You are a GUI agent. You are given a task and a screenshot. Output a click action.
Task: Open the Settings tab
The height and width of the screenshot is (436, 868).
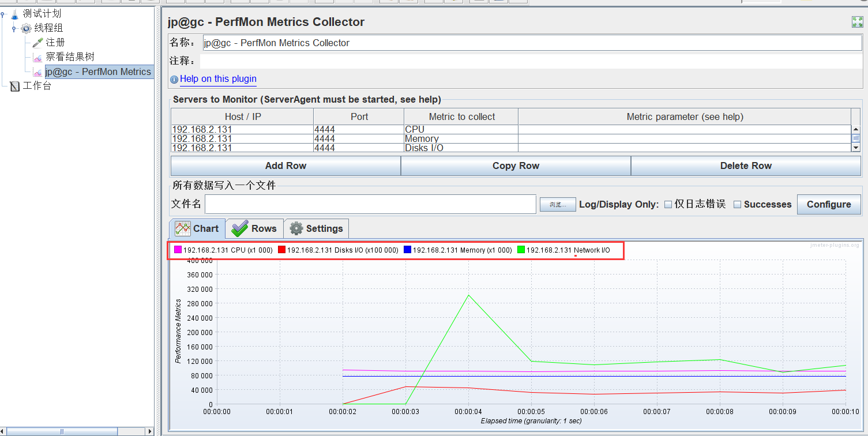click(x=315, y=228)
